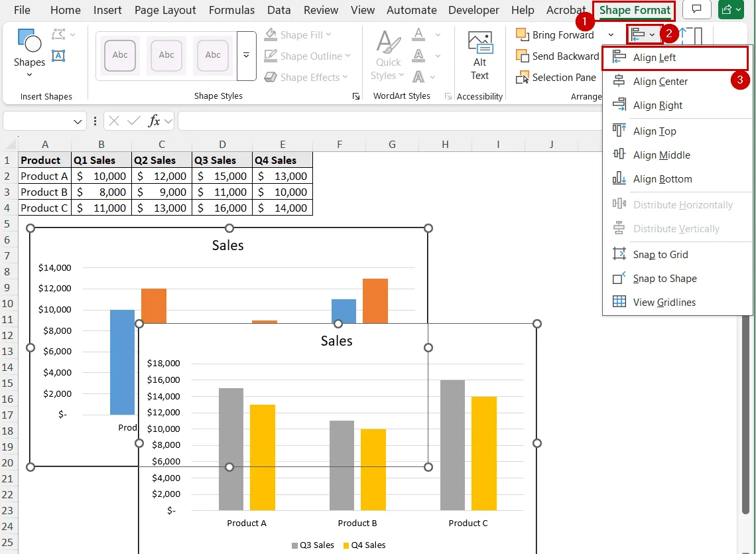Open Format Shape dialog launcher in Shape Styles
Viewport: 756px width, 554px height.
pyautogui.click(x=356, y=96)
